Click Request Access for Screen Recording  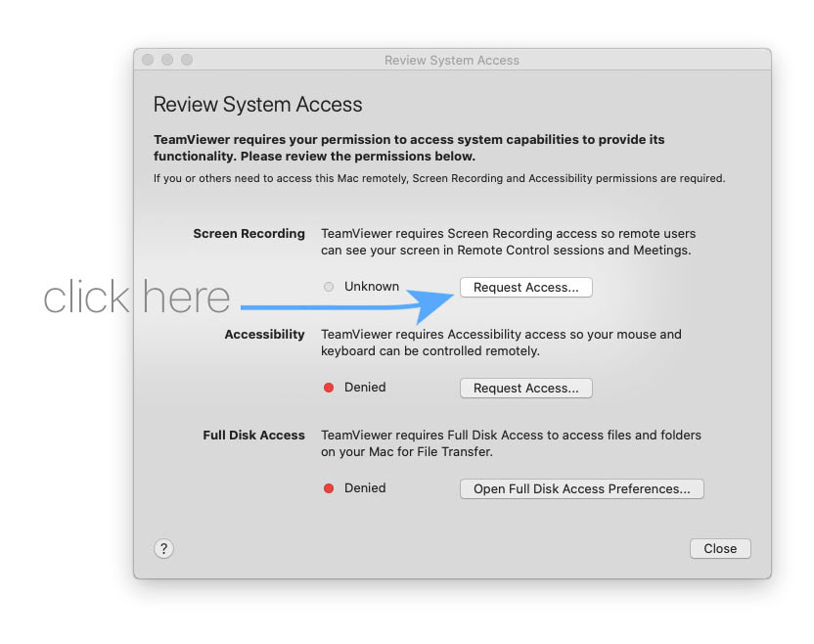(x=525, y=288)
